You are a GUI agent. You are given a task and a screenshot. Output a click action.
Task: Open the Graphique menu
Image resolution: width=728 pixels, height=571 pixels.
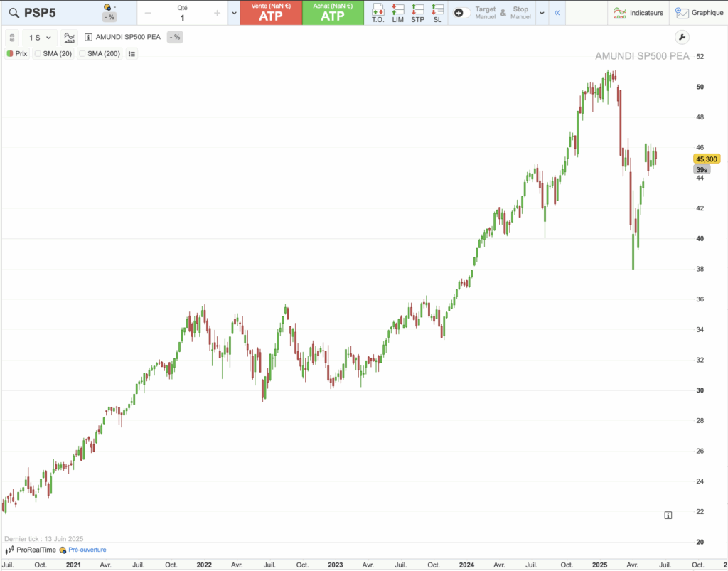pyautogui.click(x=700, y=13)
